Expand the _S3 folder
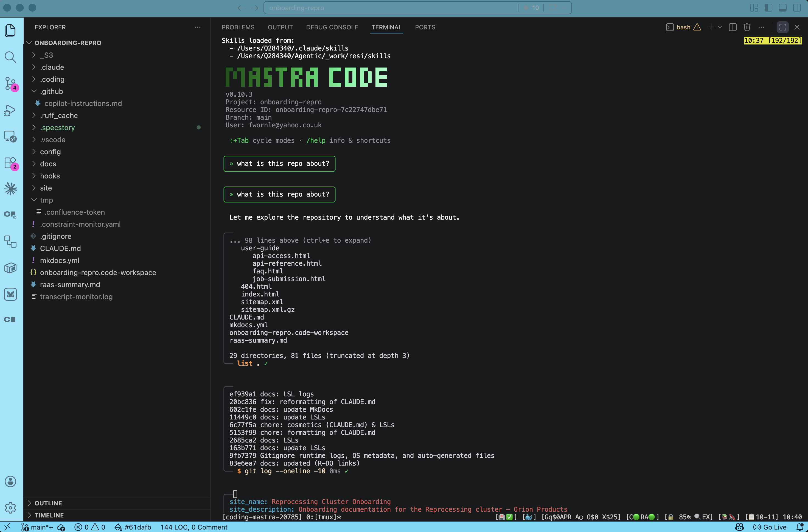The width and height of the screenshot is (808, 532). click(117, 55)
